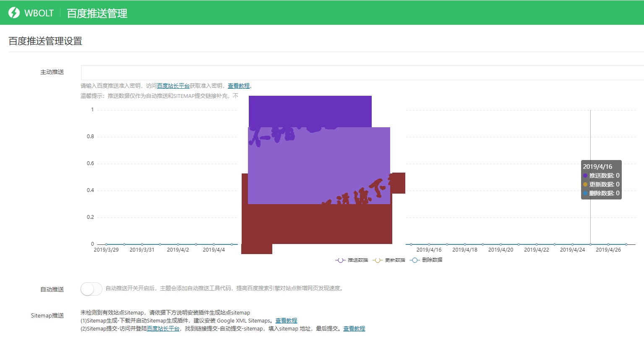Toggle 更新数据 series in chart legend
This screenshot has height=349, width=644.
(389, 260)
